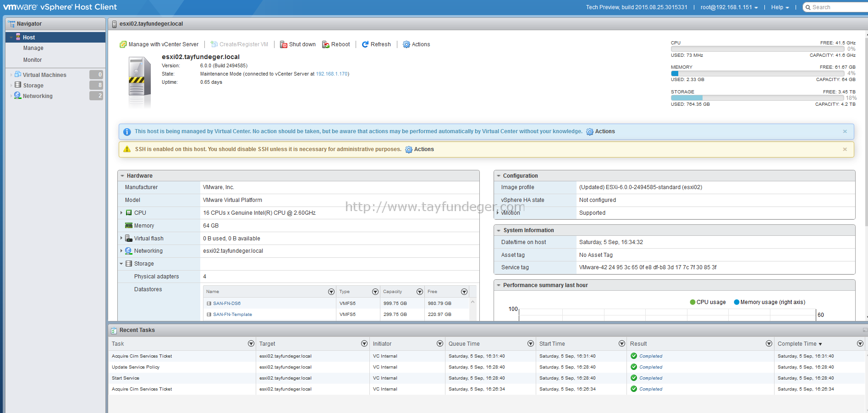This screenshot has height=413, width=868.
Task: Open Task column filter dropdown
Action: [x=251, y=343]
